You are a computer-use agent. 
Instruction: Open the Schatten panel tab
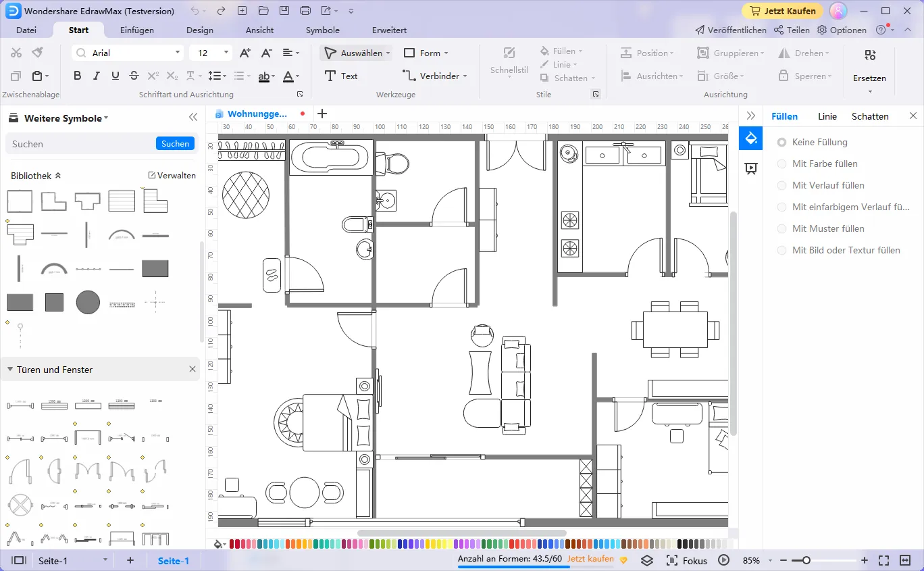pos(870,116)
